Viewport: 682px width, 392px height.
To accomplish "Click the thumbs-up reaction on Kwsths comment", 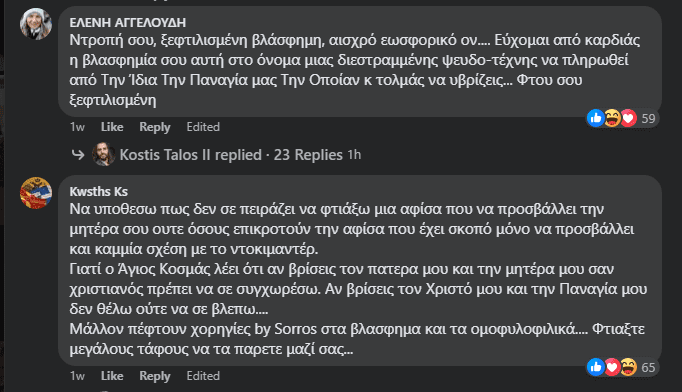I will 595,367.
